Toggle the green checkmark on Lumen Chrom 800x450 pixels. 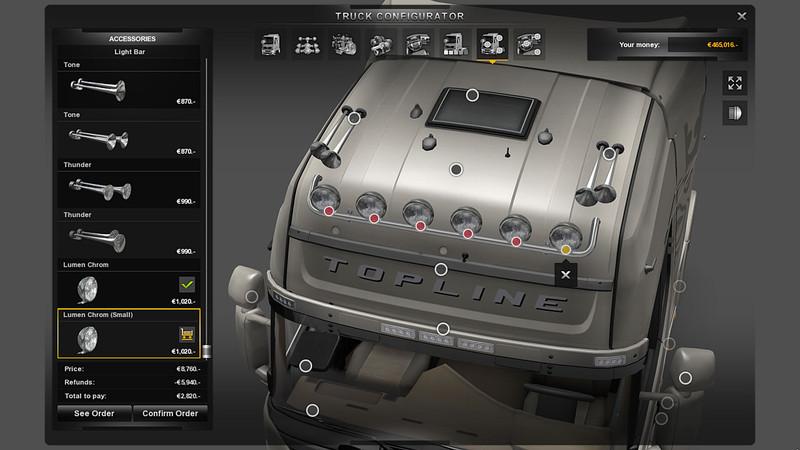pos(186,284)
